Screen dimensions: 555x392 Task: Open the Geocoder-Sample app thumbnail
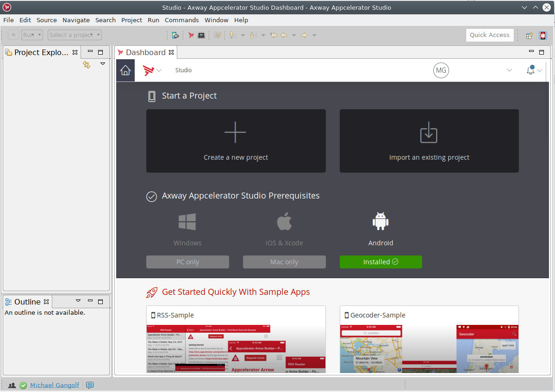point(430,348)
